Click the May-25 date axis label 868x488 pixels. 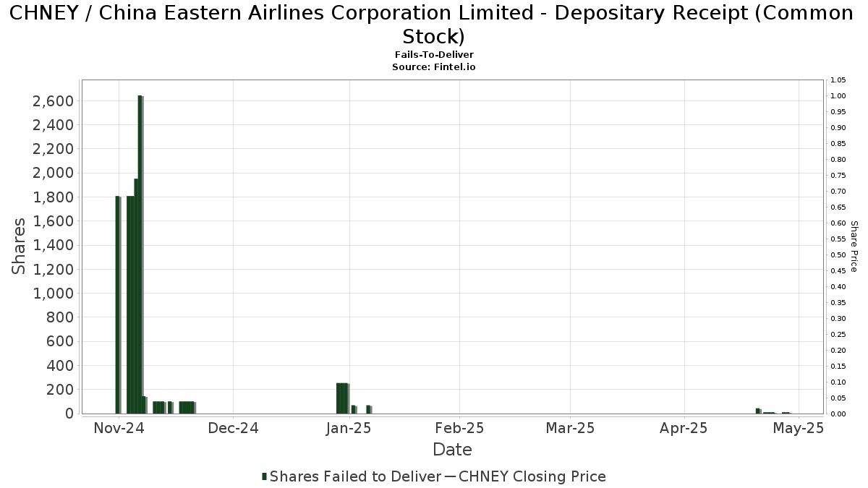(799, 428)
